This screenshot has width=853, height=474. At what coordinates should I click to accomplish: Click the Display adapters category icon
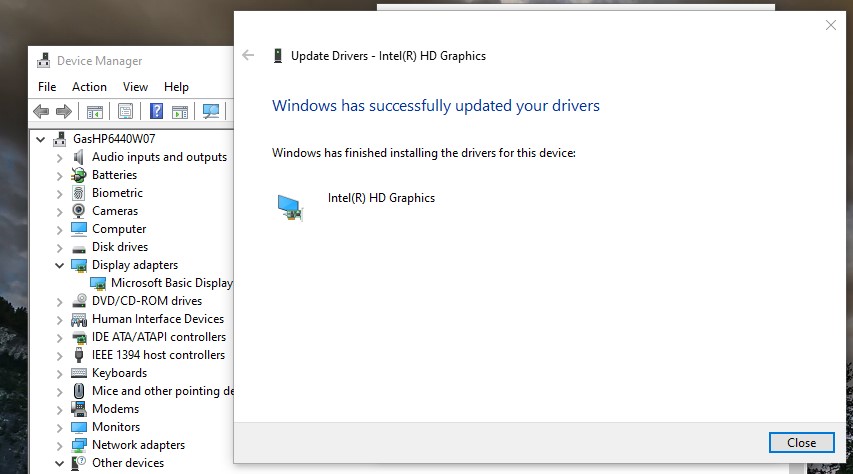[x=79, y=265]
